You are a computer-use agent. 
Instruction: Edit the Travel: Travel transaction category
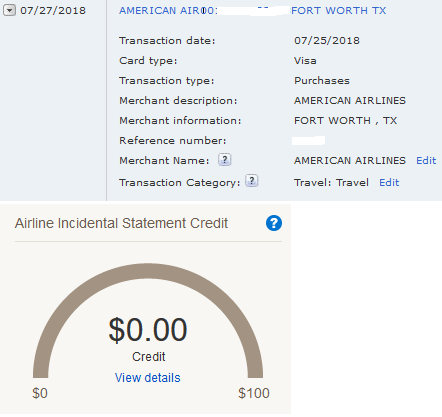389,183
